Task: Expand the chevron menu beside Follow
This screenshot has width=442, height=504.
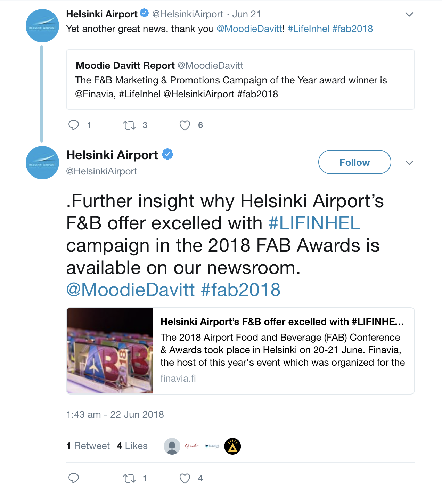Action: 409,163
